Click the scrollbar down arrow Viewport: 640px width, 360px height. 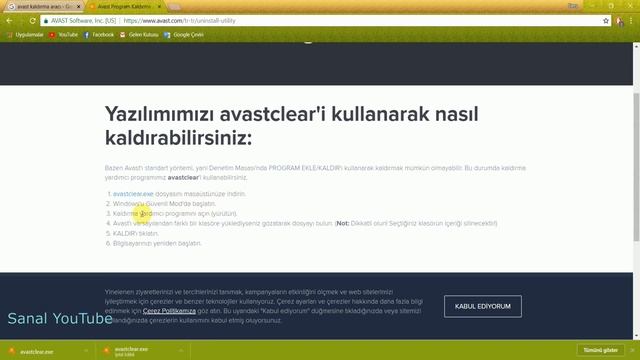636,336
